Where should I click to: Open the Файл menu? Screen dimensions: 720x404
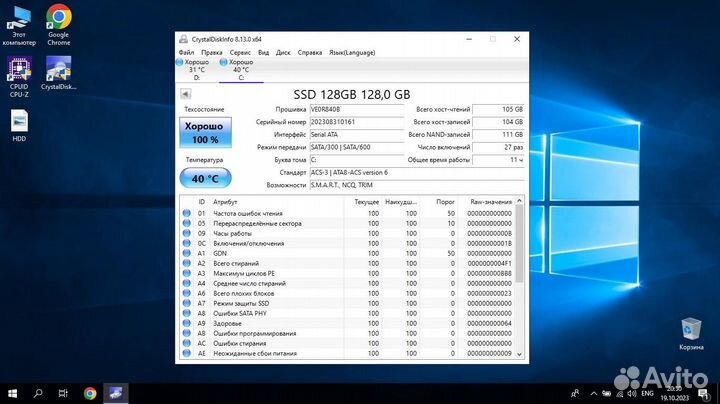(x=186, y=52)
